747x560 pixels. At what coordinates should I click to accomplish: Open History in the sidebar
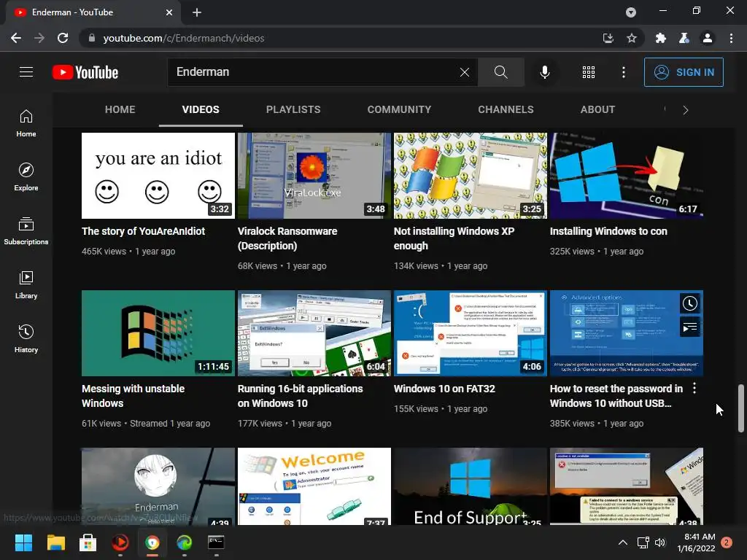point(26,338)
